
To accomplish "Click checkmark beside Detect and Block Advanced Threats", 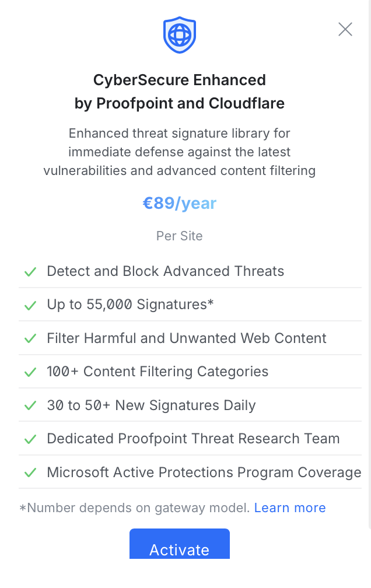I will (30, 272).
